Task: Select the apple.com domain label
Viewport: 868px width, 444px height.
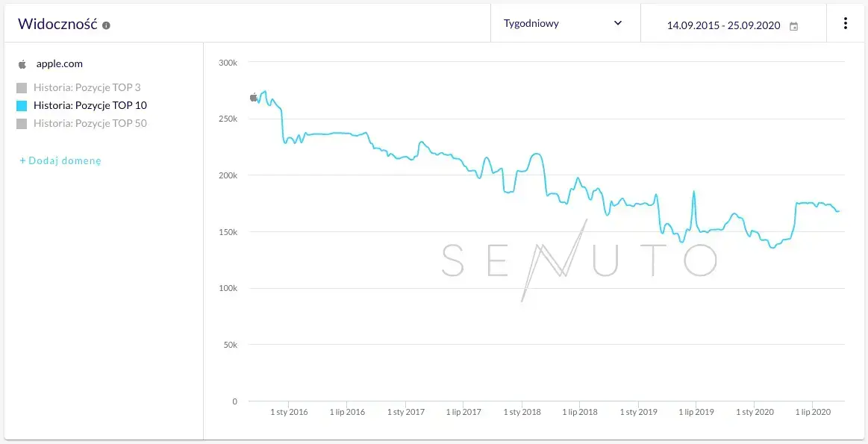Action: [60, 64]
